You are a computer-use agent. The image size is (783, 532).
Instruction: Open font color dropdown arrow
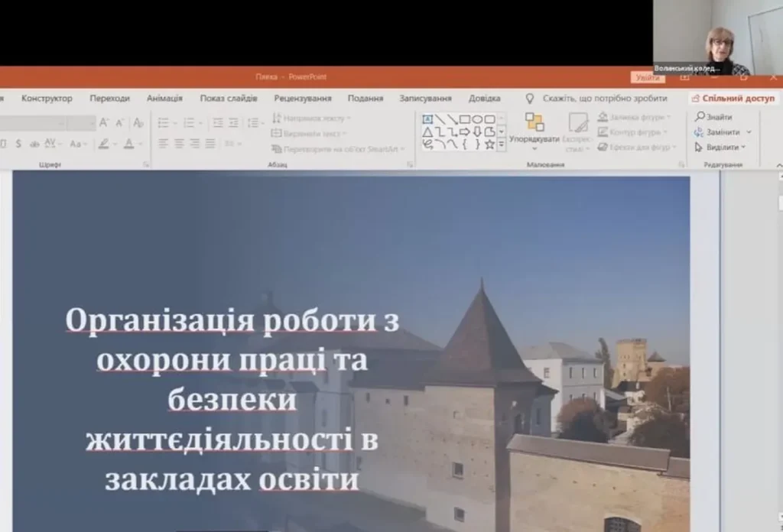coord(140,144)
